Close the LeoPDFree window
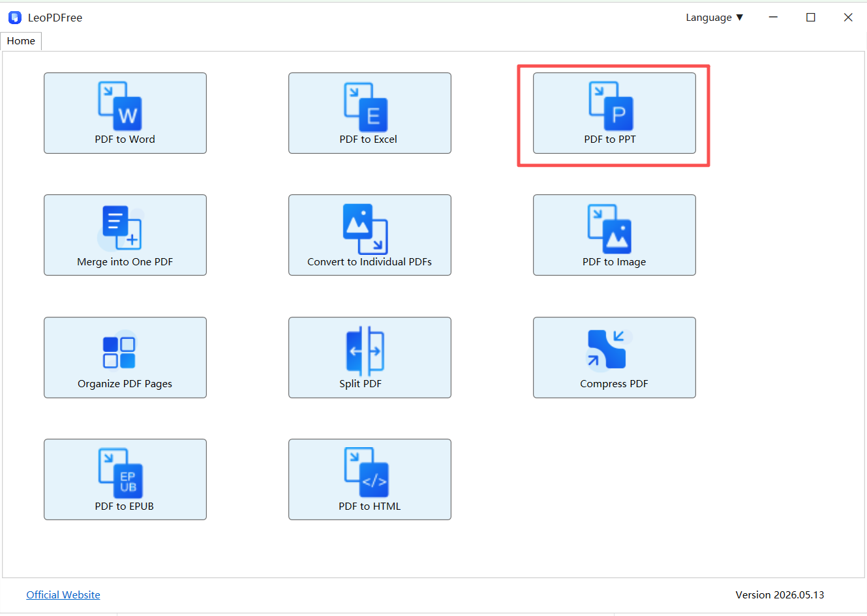The height and width of the screenshot is (616, 867). click(848, 18)
